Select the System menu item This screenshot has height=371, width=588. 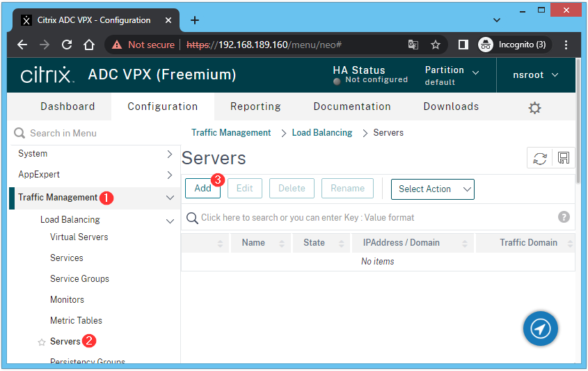pyautogui.click(x=33, y=154)
